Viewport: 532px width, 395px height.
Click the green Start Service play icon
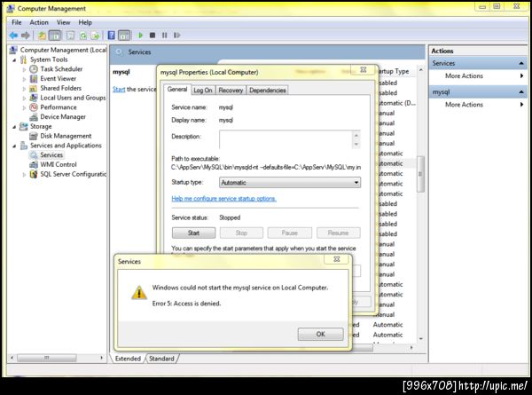(x=140, y=35)
